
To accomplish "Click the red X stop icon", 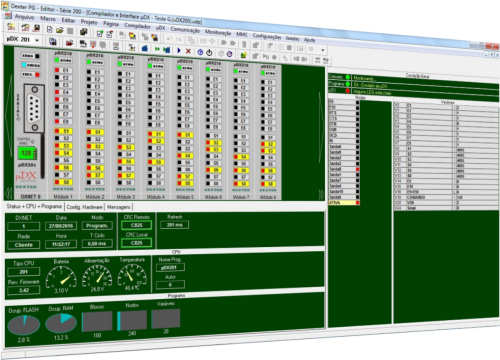I will (x=188, y=51).
